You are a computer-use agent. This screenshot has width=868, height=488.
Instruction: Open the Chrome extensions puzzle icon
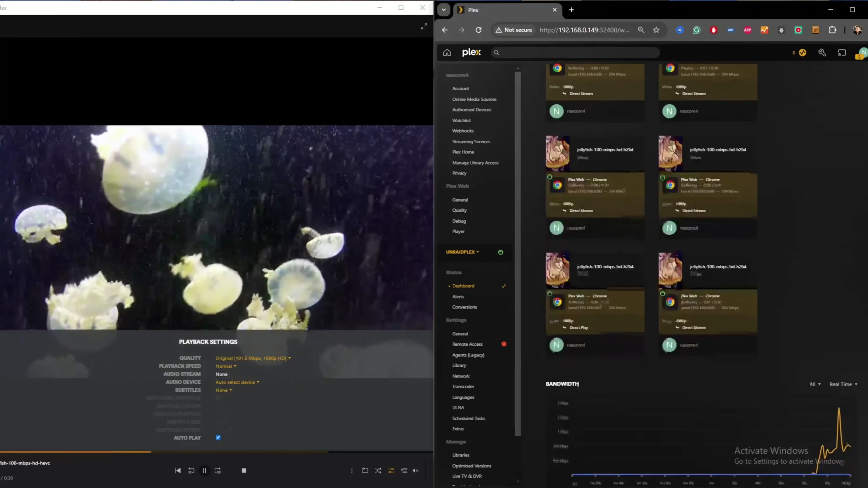click(832, 30)
